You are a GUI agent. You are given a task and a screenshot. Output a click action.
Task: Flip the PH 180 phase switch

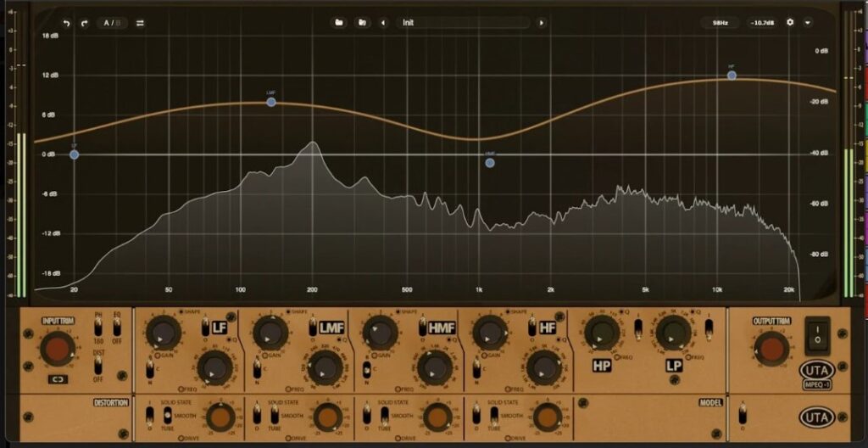98,328
